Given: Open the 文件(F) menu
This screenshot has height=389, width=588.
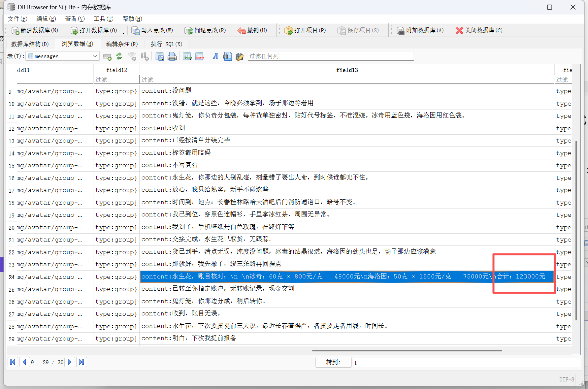Looking at the screenshot, I should [17, 19].
